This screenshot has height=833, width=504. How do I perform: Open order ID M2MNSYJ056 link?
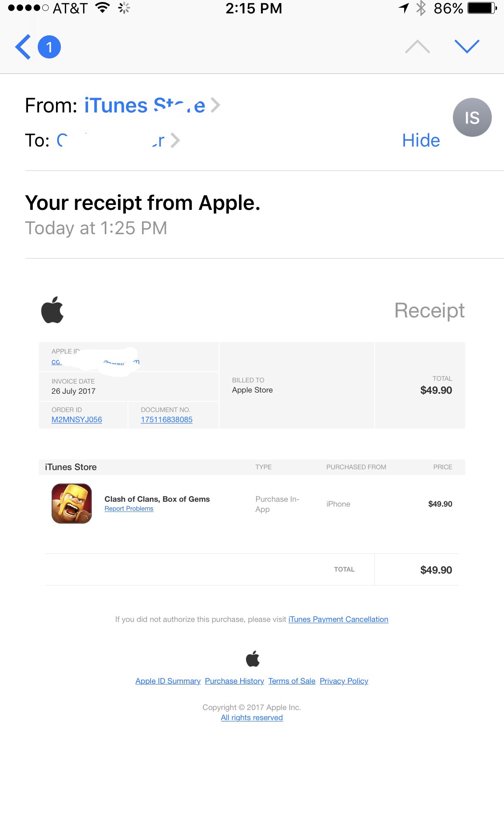click(77, 419)
